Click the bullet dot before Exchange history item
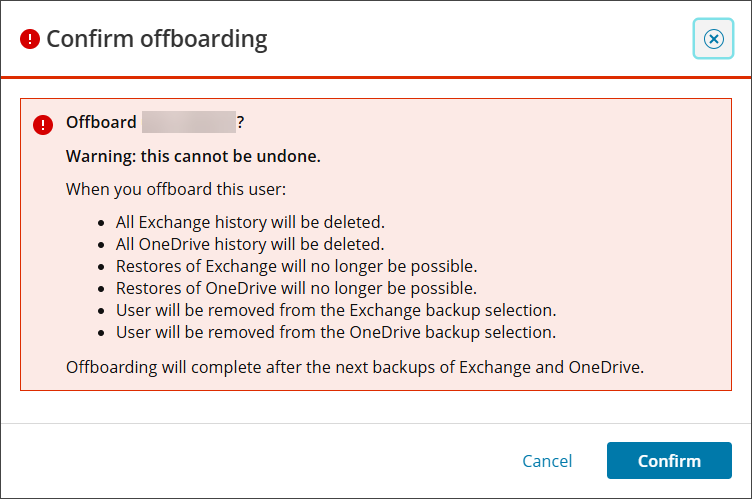The image size is (752, 499). click(103, 222)
